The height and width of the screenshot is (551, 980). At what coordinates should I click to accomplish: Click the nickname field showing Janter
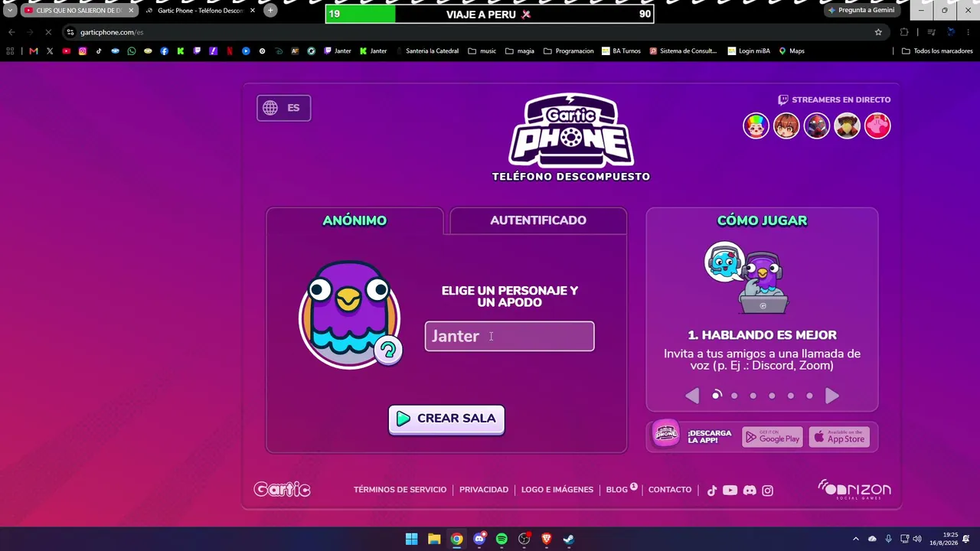pyautogui.click(x=510, y=336)
